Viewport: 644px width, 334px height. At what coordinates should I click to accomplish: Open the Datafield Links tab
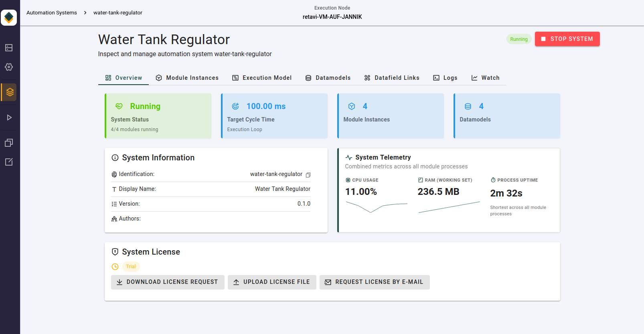click(x=392, y=78)
